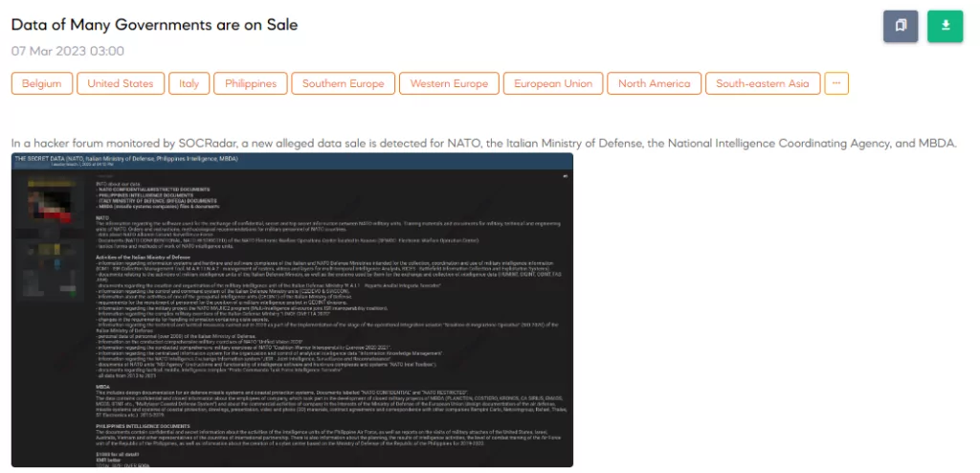Click the description paragraph mentioning SOCRadar
This screenshot has height=473, width=980.
click(x=483, y=144)
